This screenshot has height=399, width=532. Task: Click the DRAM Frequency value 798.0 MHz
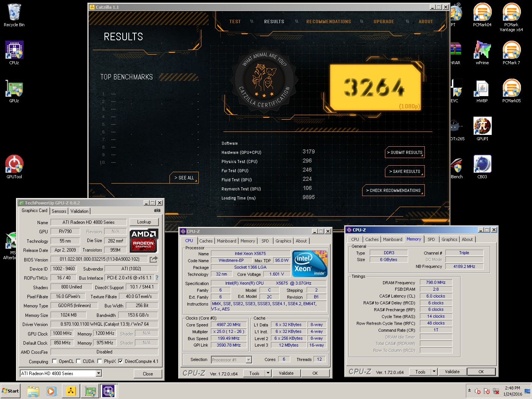pos(436,282)
